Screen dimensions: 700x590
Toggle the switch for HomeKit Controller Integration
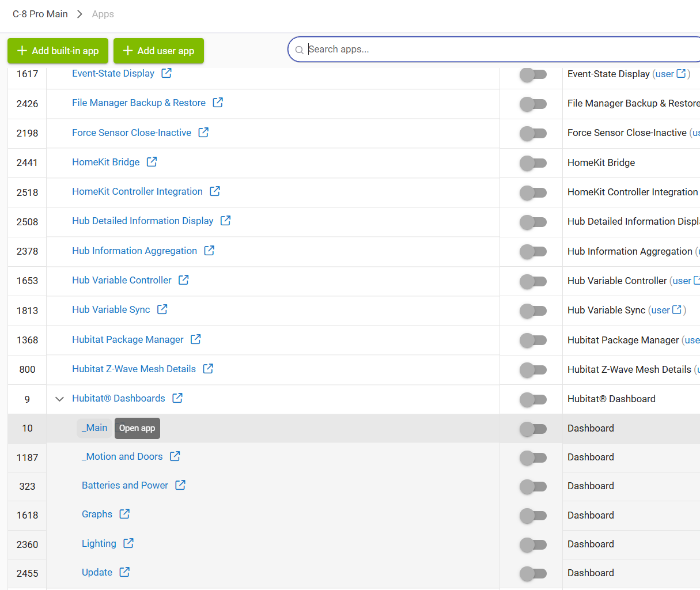coord(532,192)
